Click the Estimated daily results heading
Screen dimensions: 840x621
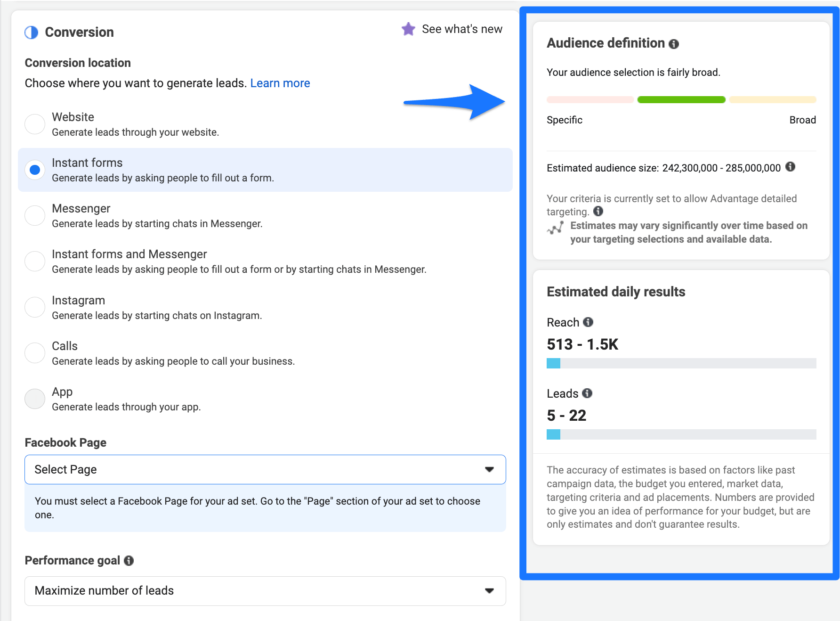[x=616, y=292]
